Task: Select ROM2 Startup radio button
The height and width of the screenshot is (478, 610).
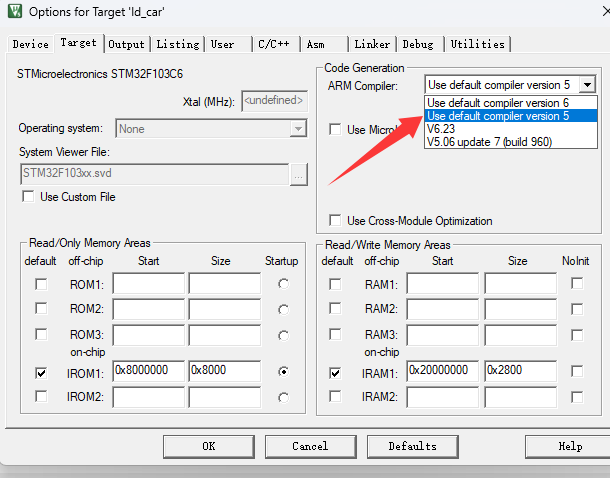Action: [284, 310]
